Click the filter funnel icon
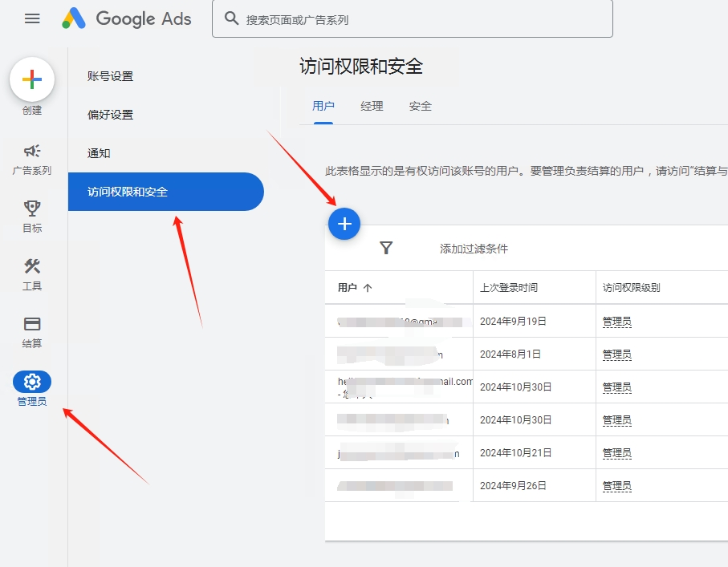The width and height of the screenshot is (728, 567). pyautogui.click(x=386, y=249)
